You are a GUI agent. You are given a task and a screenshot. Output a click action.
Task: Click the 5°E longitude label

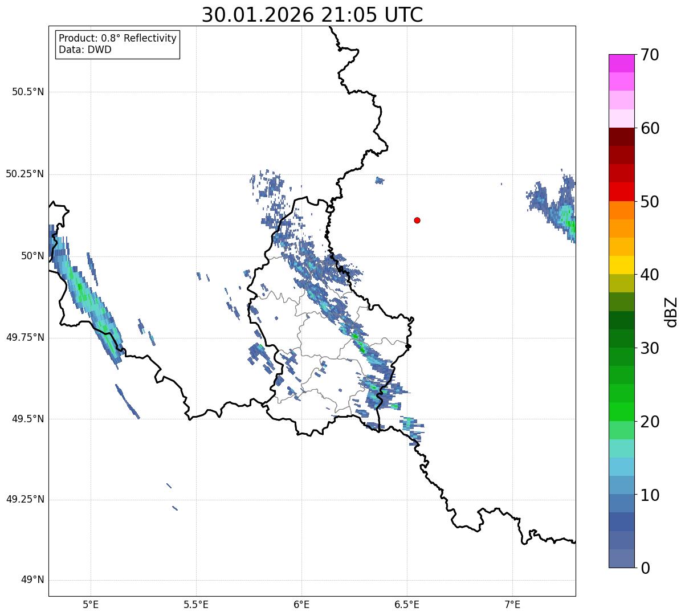91,605
